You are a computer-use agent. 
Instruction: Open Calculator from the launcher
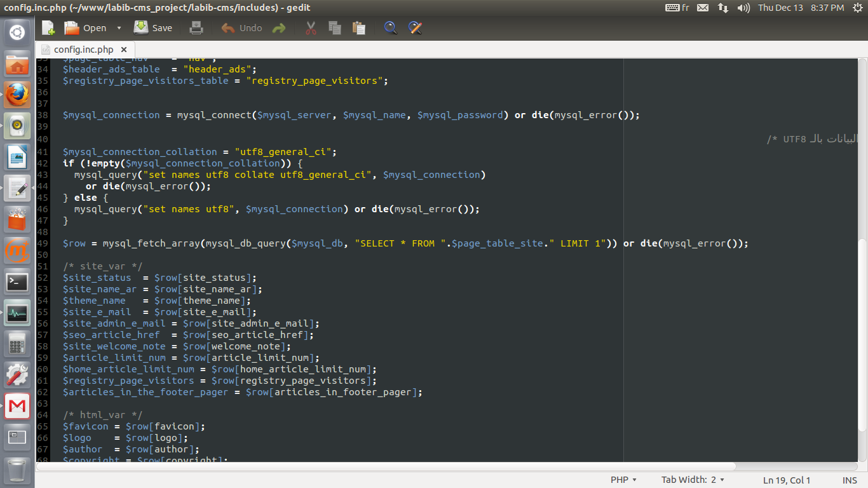click(17, 344)
